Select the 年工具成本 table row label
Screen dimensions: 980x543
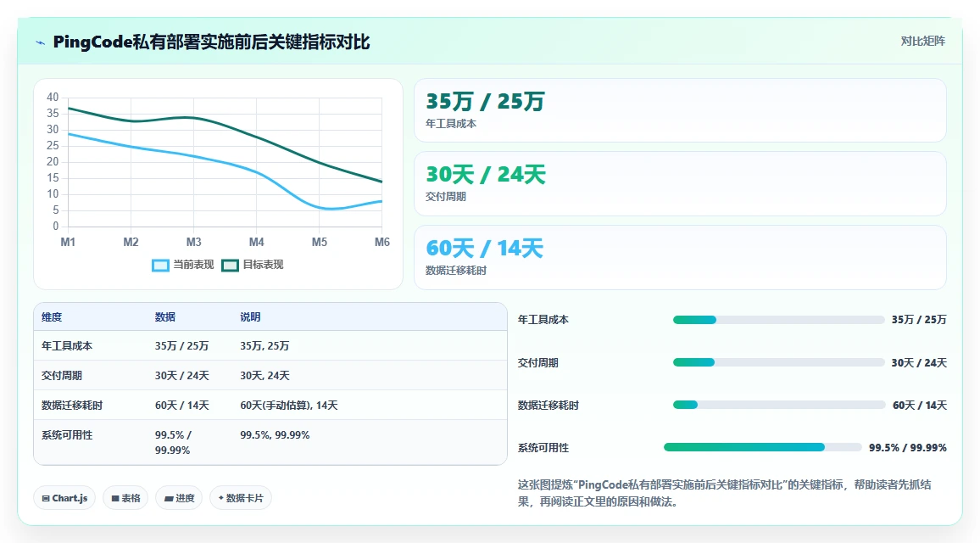[67, 346]
